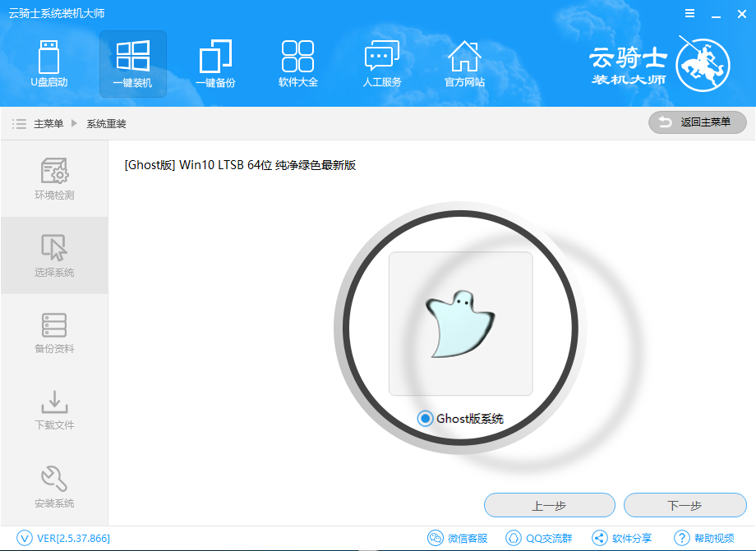Open 人工服务 customer service chat

pos(381,63)
